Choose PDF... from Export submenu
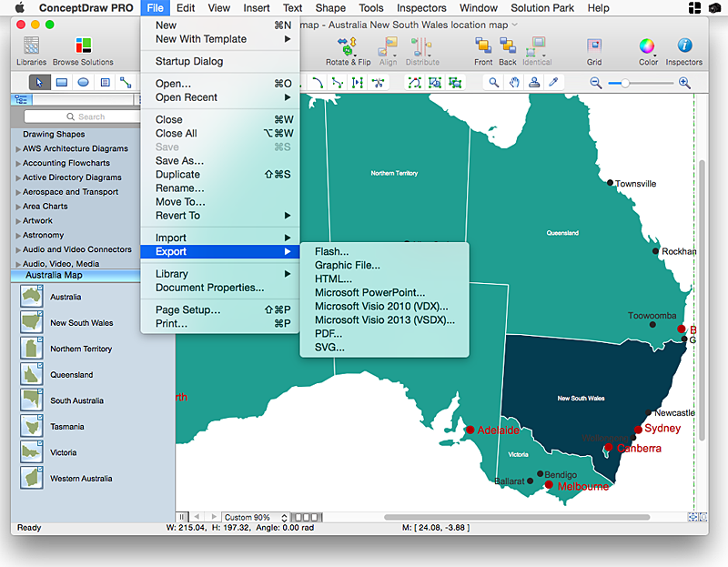The width and height of the screenshot is (728, 567). click(x=328, y=334)
